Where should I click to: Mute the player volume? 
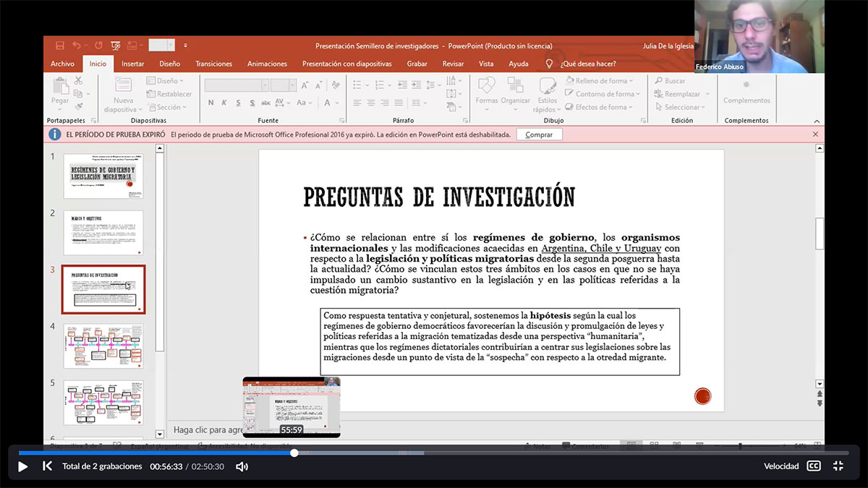242,466
